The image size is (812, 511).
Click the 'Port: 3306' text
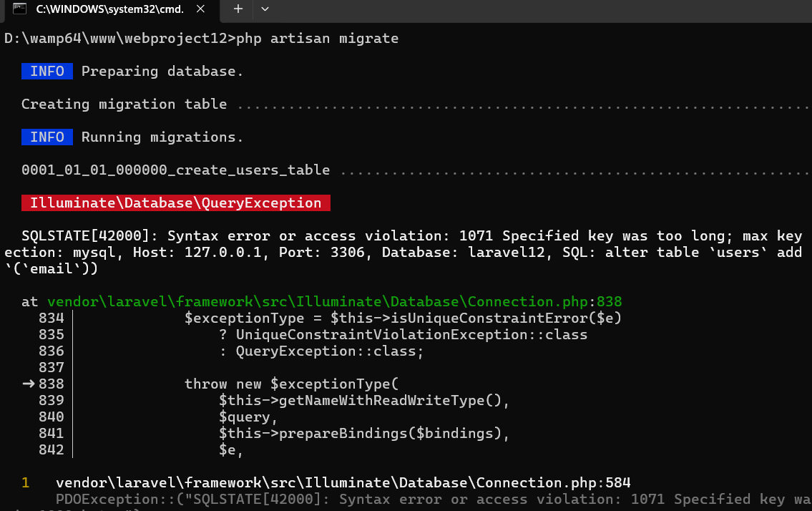coord(322,253)
